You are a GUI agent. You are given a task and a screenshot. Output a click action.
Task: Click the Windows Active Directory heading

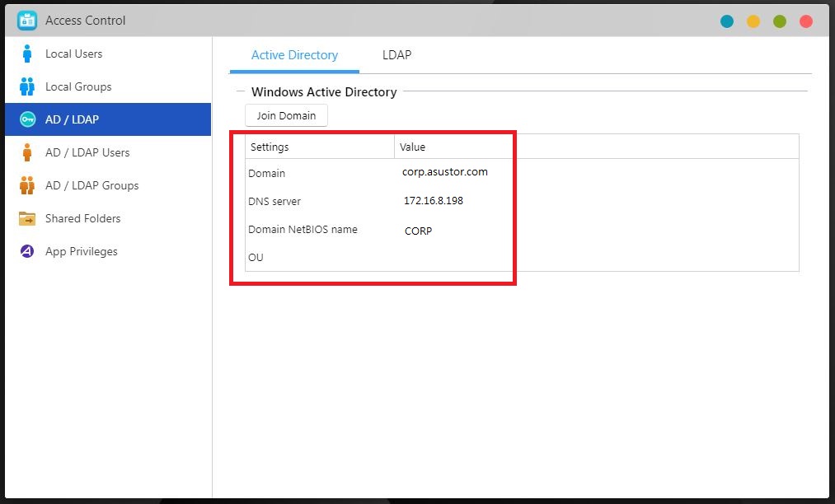(324, 92)
